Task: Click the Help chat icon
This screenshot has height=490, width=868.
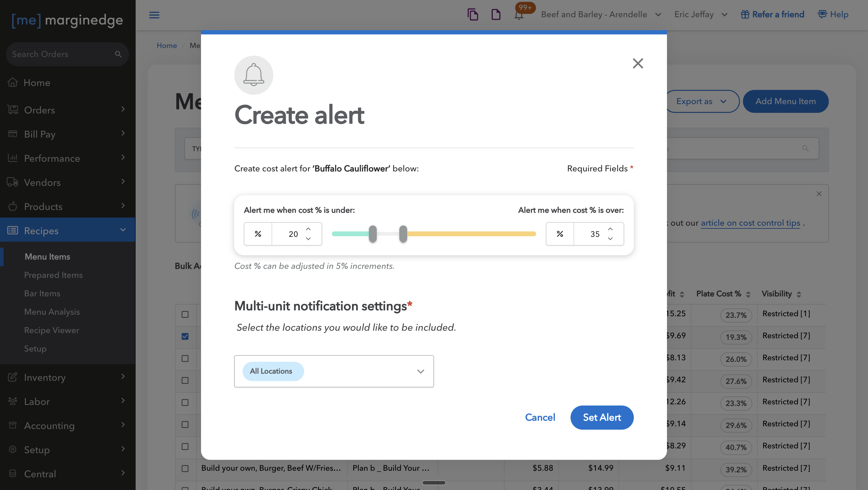Action: point(822,14)
